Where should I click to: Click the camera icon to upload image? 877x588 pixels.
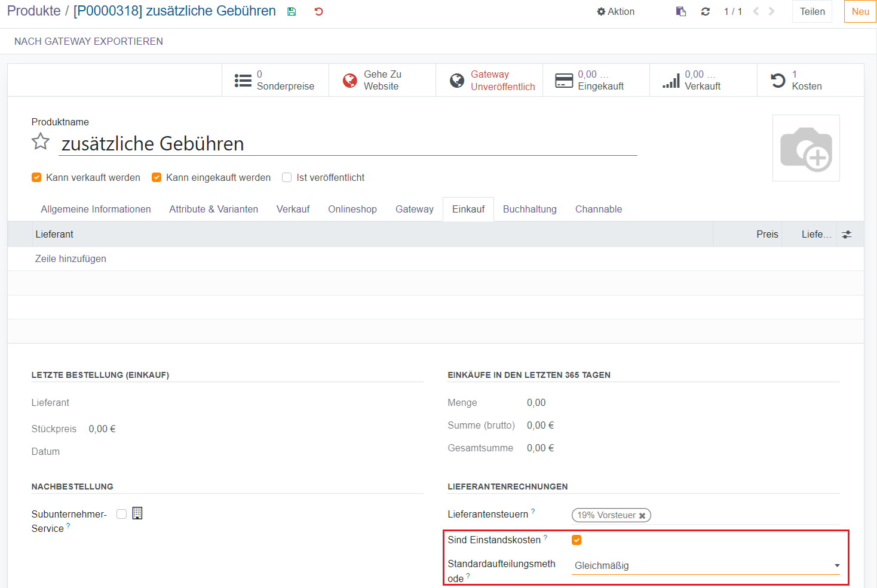point(806,148)
